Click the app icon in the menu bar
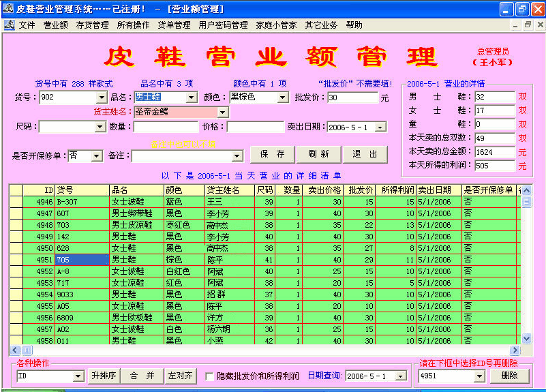This screenshot has height=392, width=546. point(9,25)
